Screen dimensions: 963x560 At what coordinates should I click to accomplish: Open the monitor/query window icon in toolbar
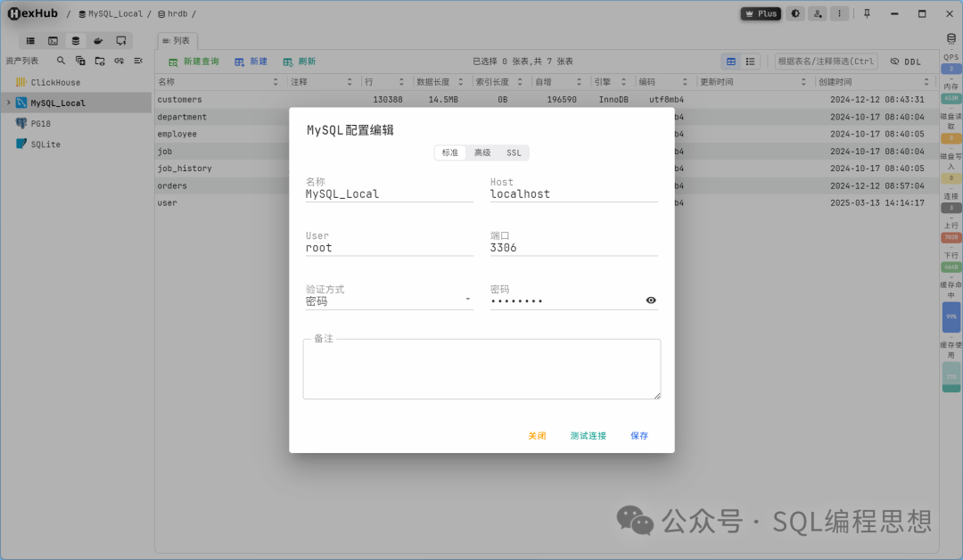(x=120, y=40)
